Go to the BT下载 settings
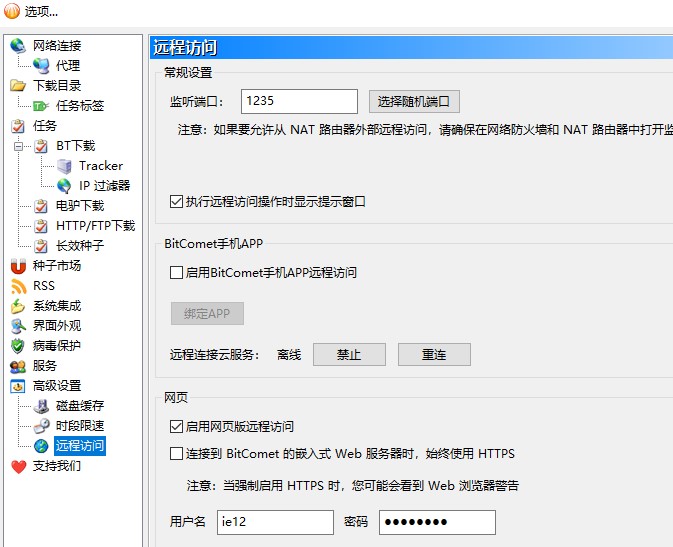 pos(76,146)
